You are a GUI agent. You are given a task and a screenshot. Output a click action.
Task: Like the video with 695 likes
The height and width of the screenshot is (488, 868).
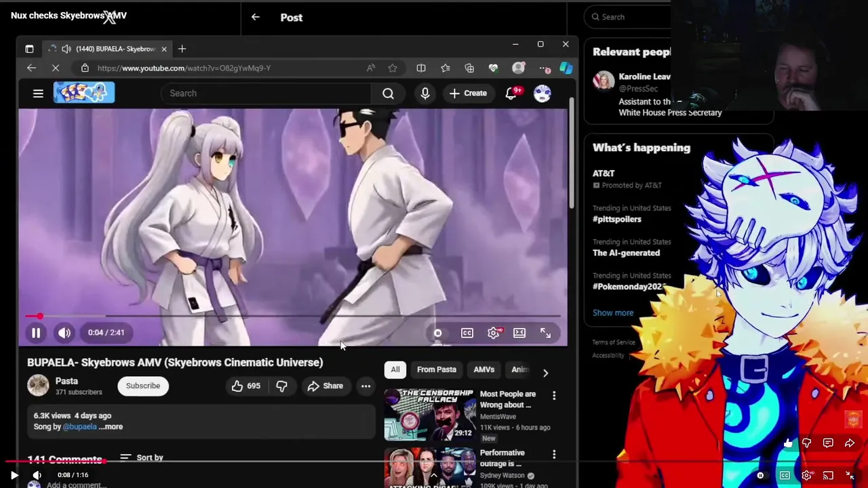coord(245,386)
